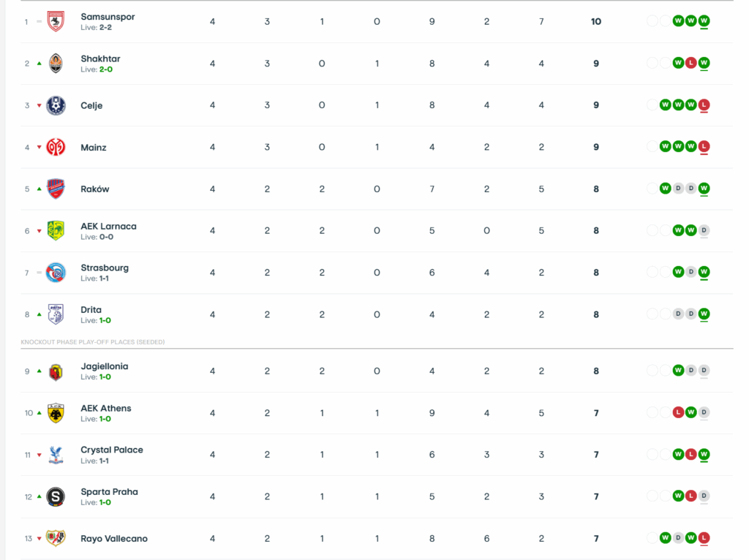Click the Drita team badge
749x560 pixels.
(56, 314)
